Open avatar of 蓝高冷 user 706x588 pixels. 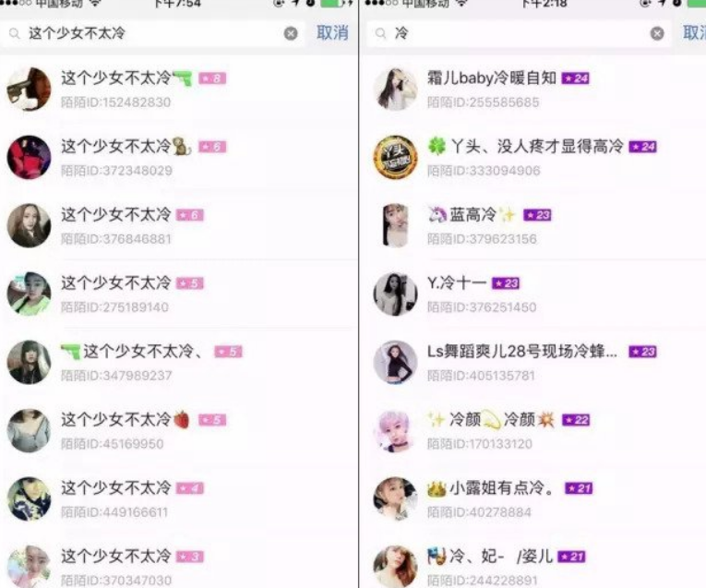395,225
